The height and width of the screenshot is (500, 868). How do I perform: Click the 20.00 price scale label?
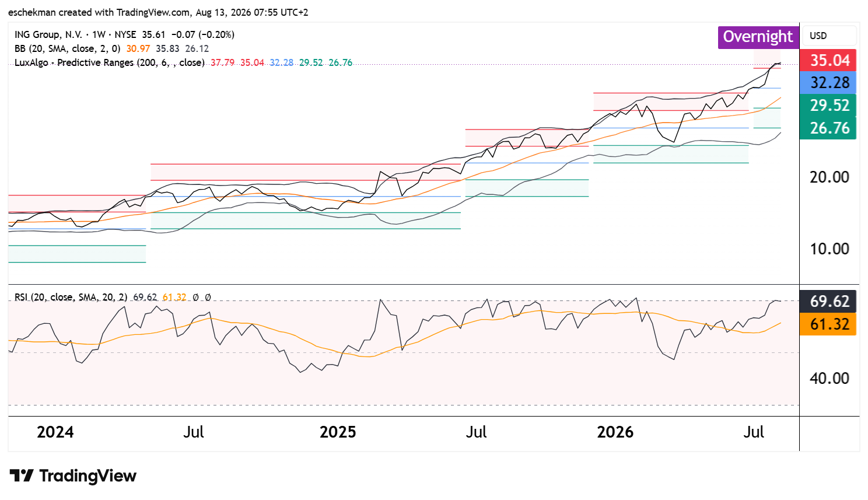pos(829,177)
